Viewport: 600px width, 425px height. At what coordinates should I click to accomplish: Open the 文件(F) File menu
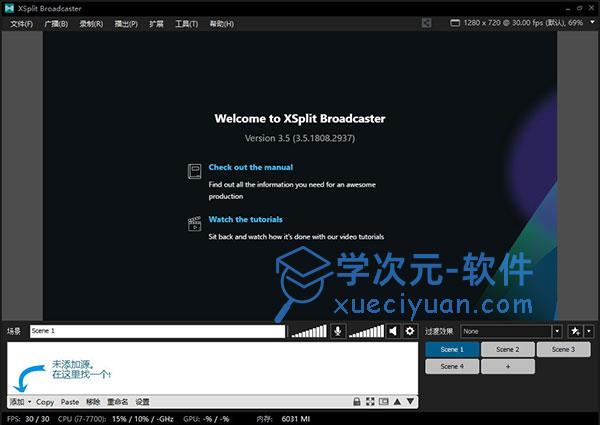[21, 24]
